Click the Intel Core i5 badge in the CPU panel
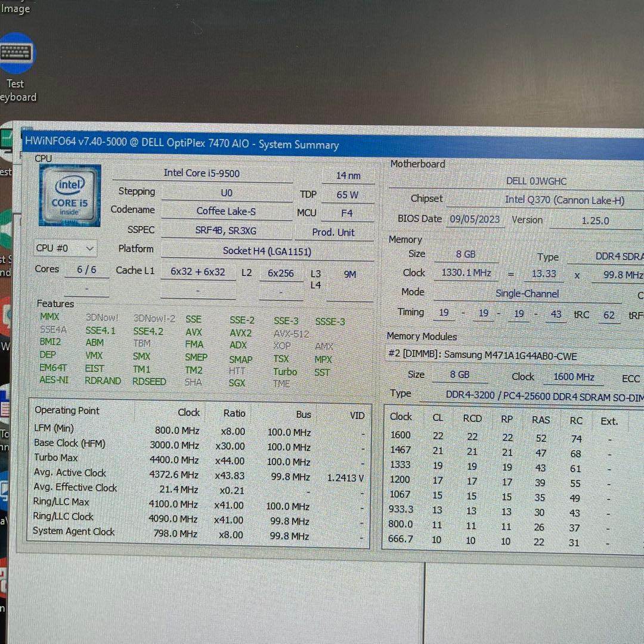 (x=69, y=196)
